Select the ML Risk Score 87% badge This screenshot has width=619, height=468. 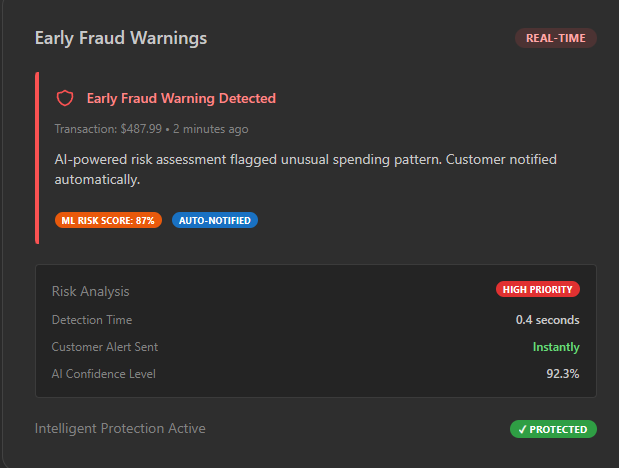(109, 220)
